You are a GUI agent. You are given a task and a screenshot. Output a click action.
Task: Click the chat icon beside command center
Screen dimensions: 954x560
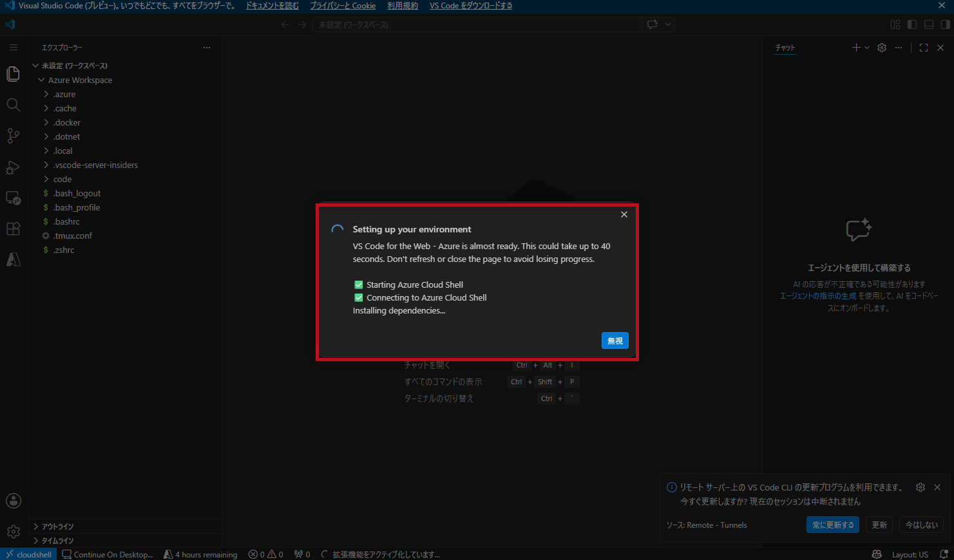(x=653, y=24)
